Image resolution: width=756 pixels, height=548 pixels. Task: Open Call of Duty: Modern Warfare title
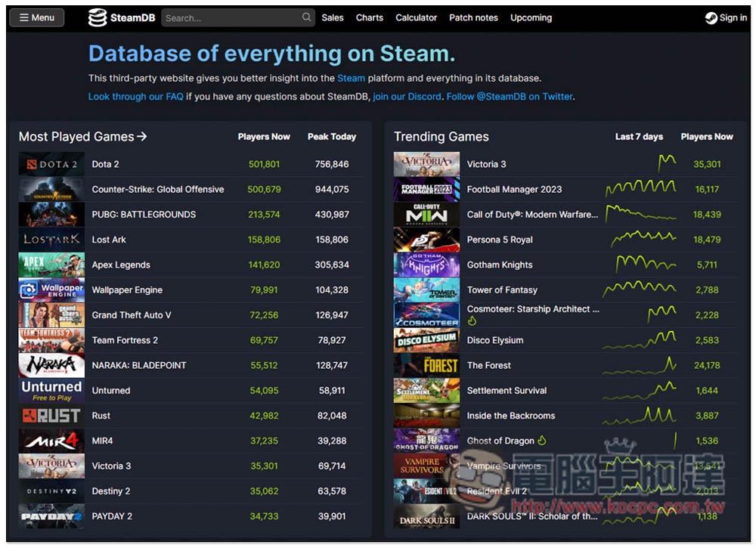pos(532,215)
